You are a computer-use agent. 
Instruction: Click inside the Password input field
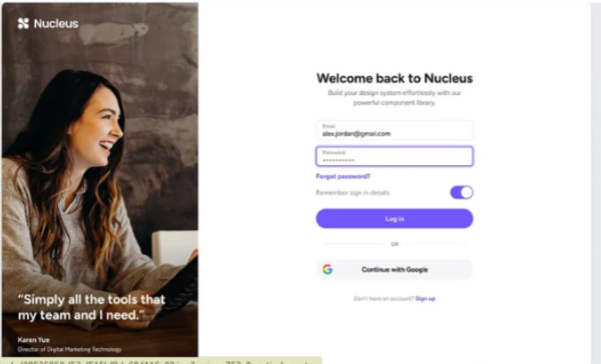tap(394, 156)
